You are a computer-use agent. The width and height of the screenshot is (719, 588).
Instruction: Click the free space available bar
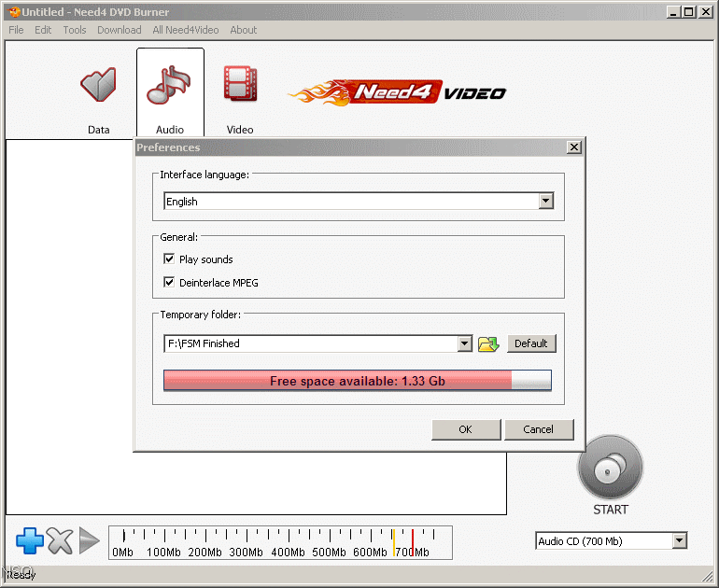pyautogui.click(x=358, y=381)
